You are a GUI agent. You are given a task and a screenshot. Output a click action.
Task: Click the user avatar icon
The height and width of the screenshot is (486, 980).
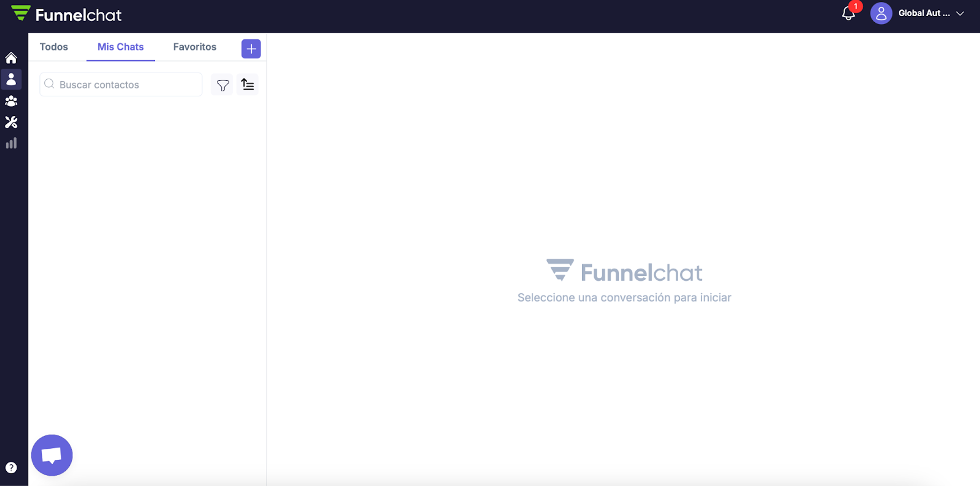point(881,13)
